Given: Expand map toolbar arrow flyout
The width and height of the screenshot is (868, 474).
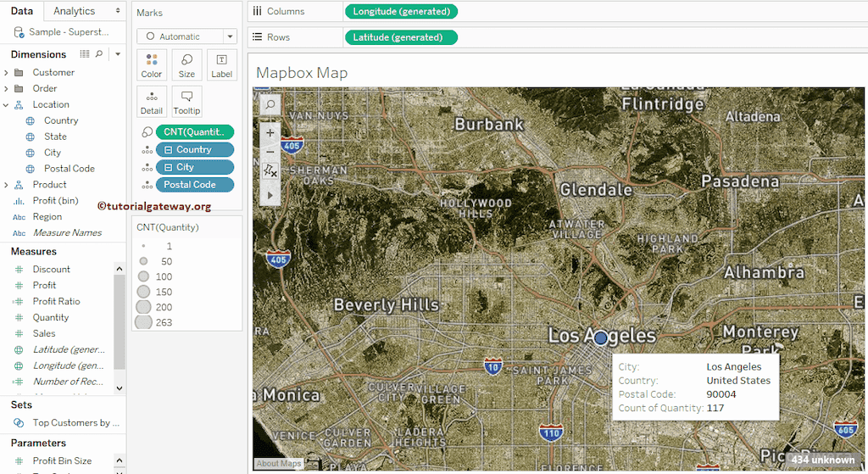Looking at the screenshot, I should pyautogui.click(x=270, y=194).
